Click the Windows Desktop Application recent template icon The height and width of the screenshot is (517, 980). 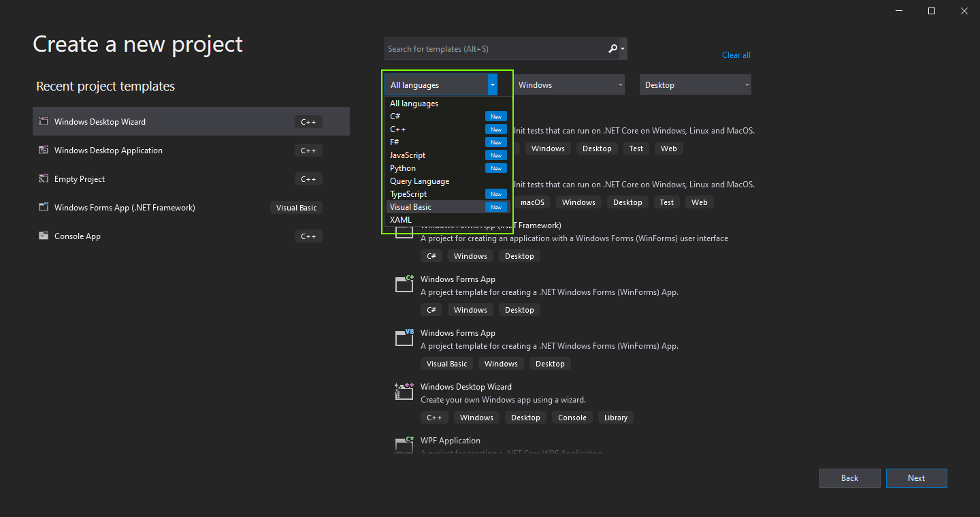pos(44,150)
